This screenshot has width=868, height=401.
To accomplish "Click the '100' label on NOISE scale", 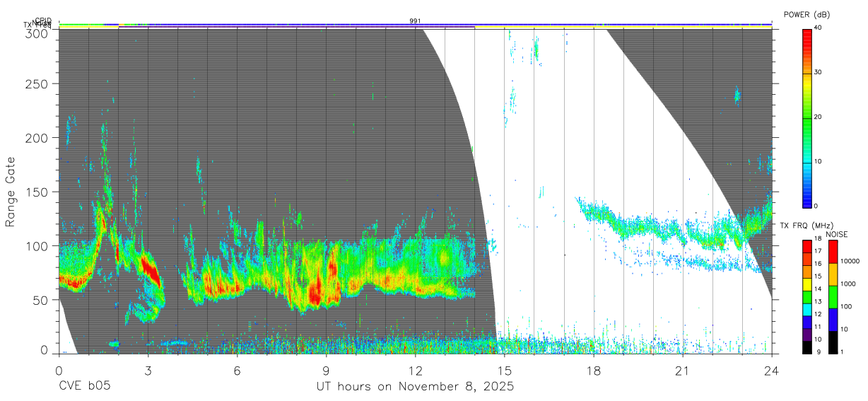I will tap(845, 308).
